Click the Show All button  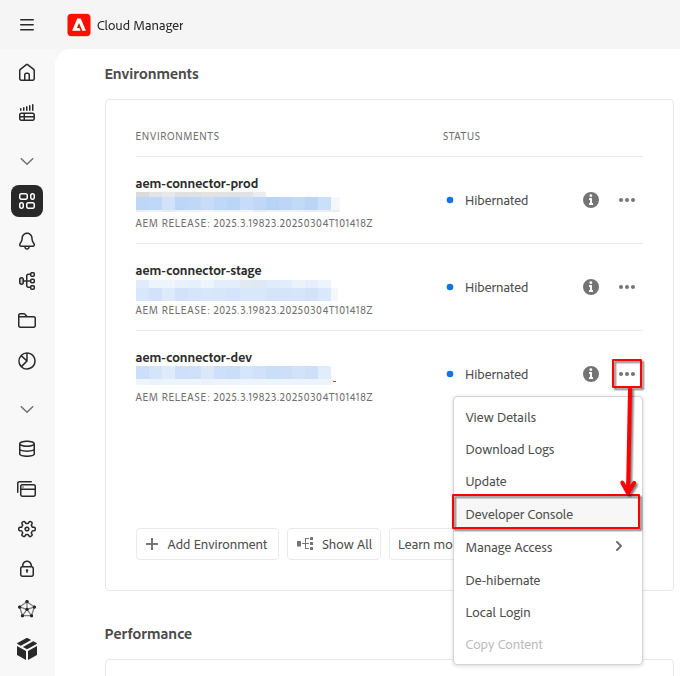click(x=334, y=544)
